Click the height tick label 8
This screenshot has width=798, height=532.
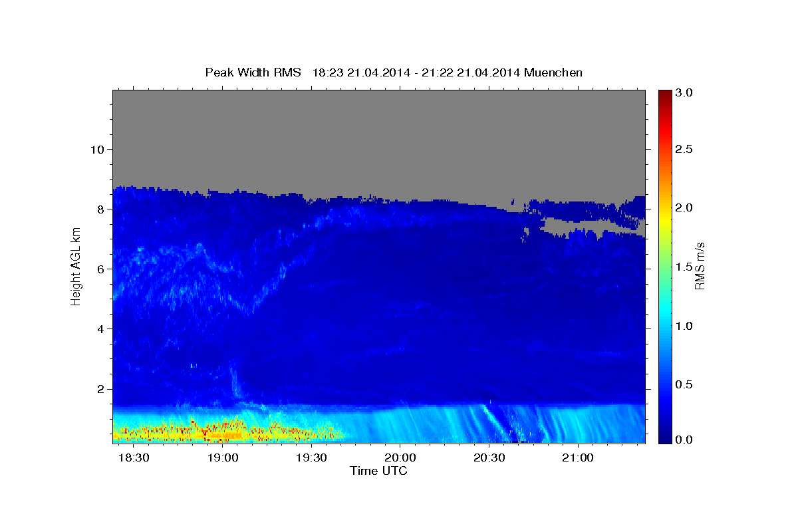tap(101, 209)
